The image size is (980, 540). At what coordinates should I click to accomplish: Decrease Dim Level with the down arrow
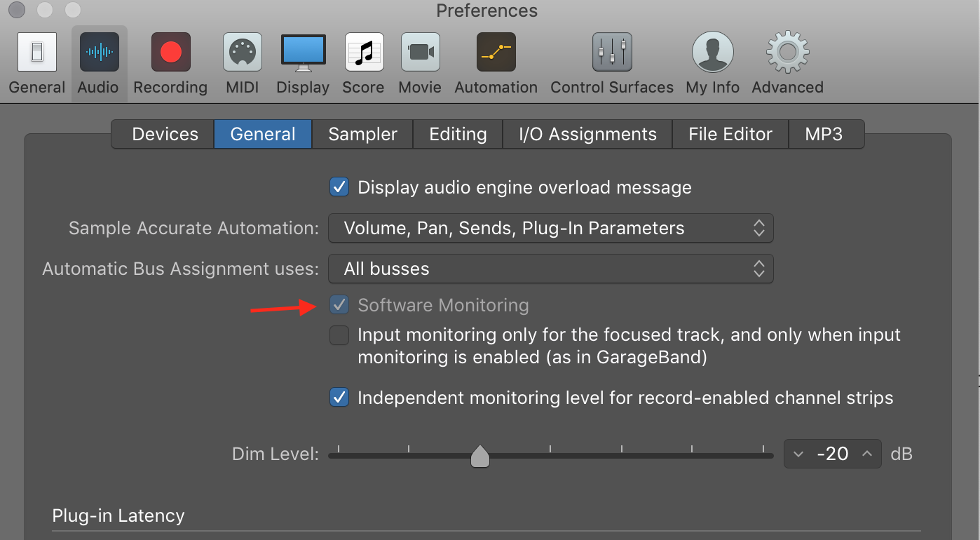click(x=798, y=454)
